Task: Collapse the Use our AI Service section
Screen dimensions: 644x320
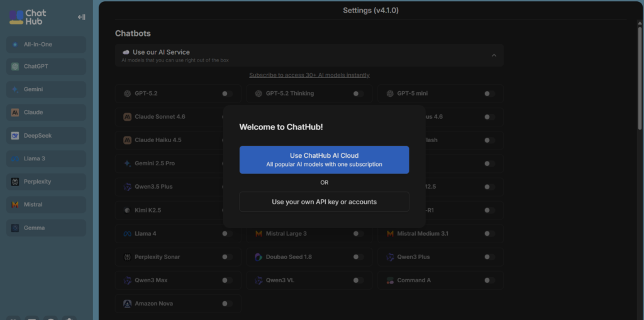Action: [494, 55]
